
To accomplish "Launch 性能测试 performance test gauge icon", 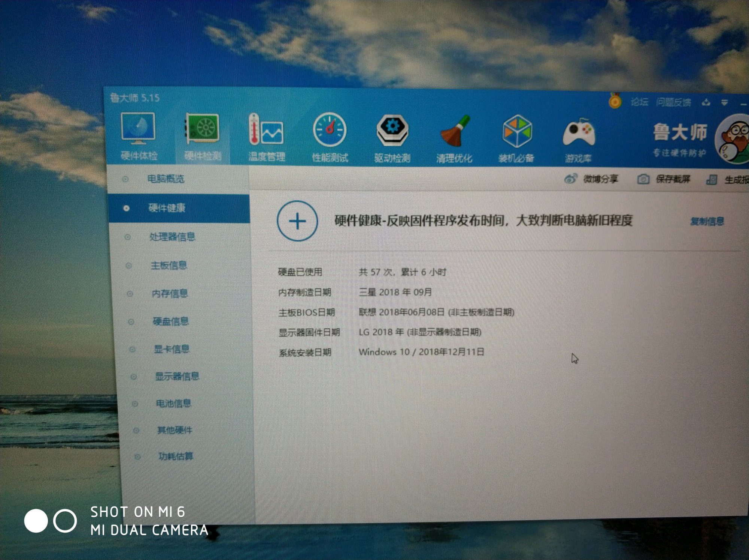I will (x=330, y=130).
